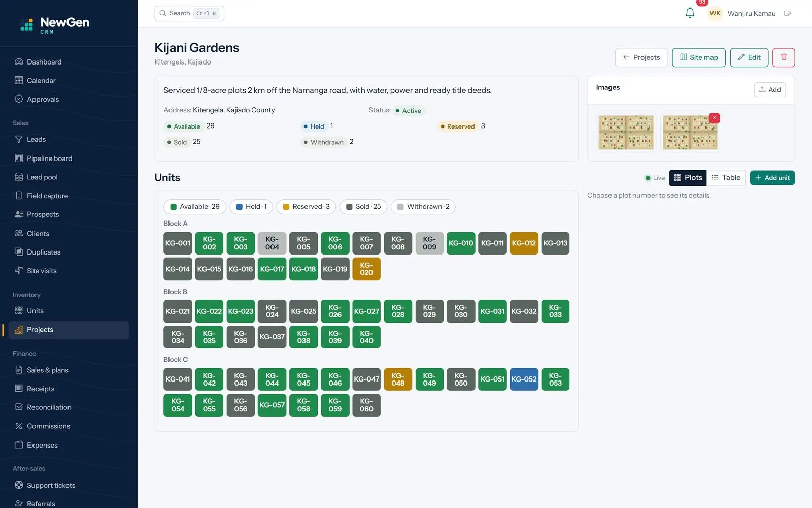
Task: Add a new project image
Action: [770, 90]
